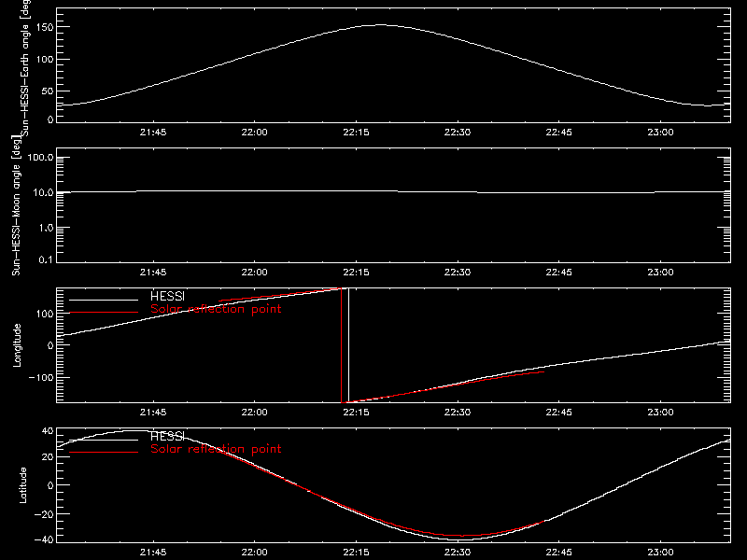This screenshot has width=747, height=560.
Task: Pick the 22:45 label under Moon angle plot
Action: pyautogui.click(x=558, y=273)
